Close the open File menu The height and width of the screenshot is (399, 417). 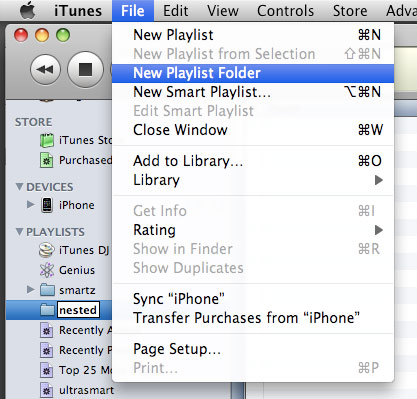(133, 11)
